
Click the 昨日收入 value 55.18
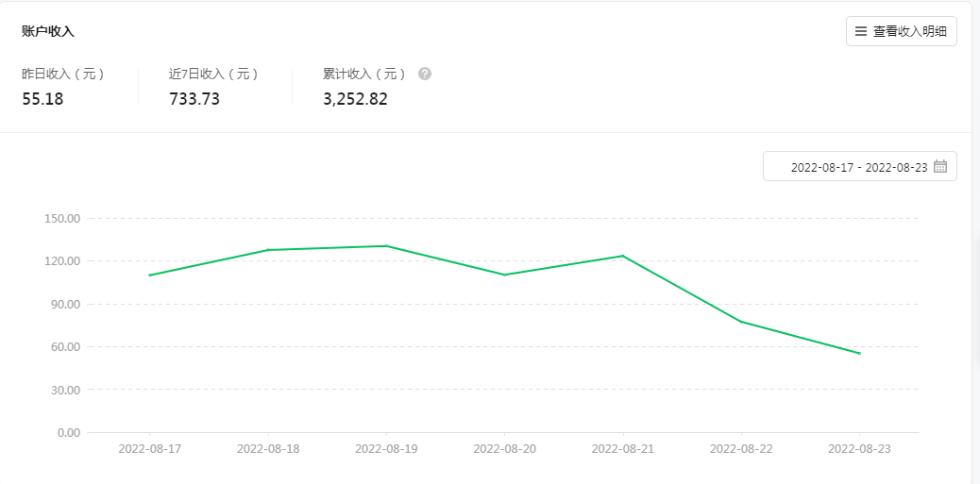point(42,99)
